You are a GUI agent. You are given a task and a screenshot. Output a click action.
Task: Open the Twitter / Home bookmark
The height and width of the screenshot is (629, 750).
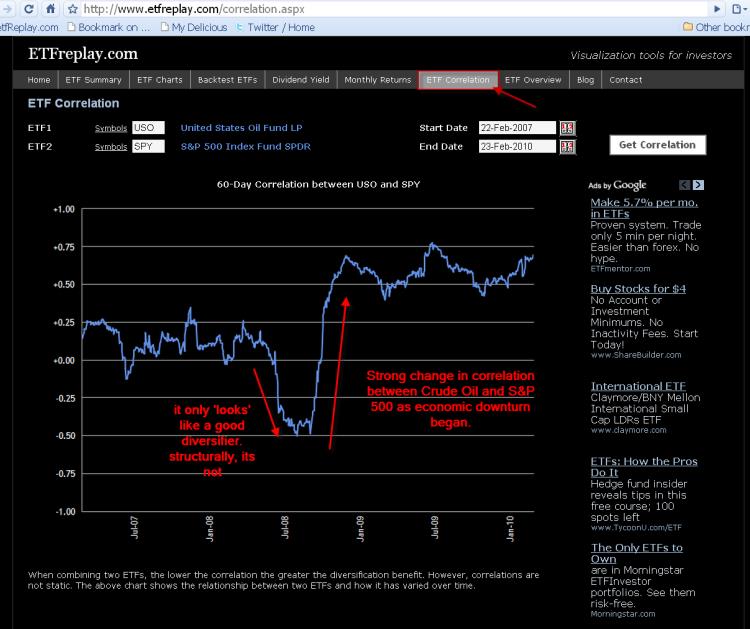point(276,27)
